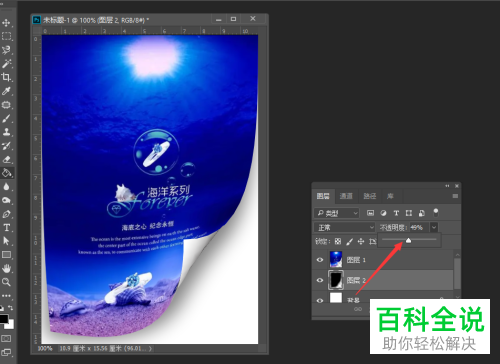Open the Layers panel flyout menu
Image resolution: width=500 pixels, height=364 pixels.
click(x=455, y=196)
